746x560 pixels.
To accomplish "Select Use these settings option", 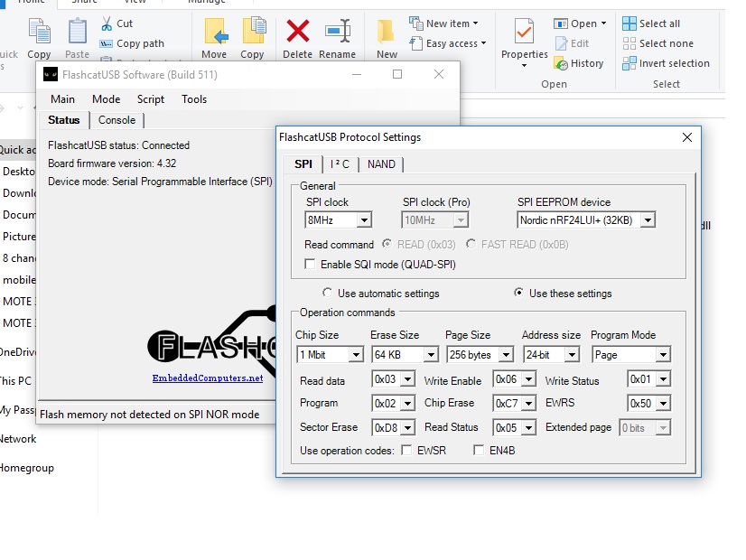I will click(518, 293).
